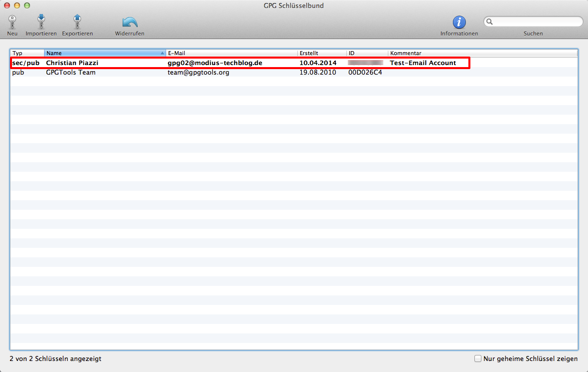Click the Exportieren key icon
The image size is (588, 372).
click(77, 22)
